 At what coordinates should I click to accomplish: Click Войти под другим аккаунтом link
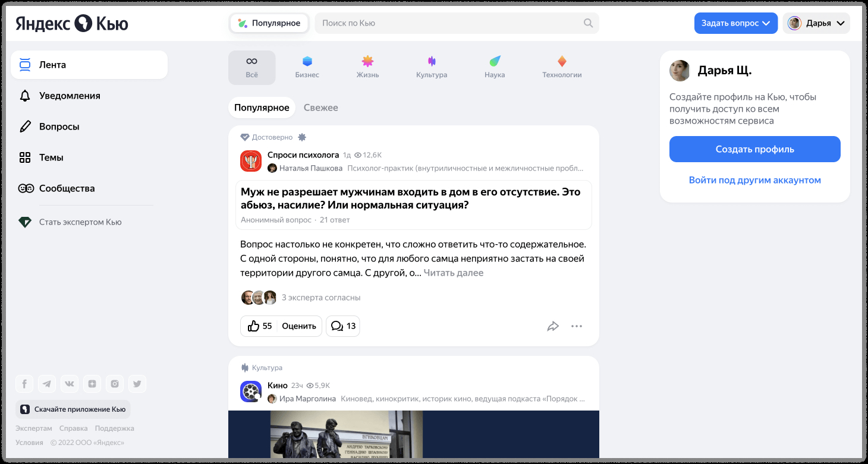[755, 180]
